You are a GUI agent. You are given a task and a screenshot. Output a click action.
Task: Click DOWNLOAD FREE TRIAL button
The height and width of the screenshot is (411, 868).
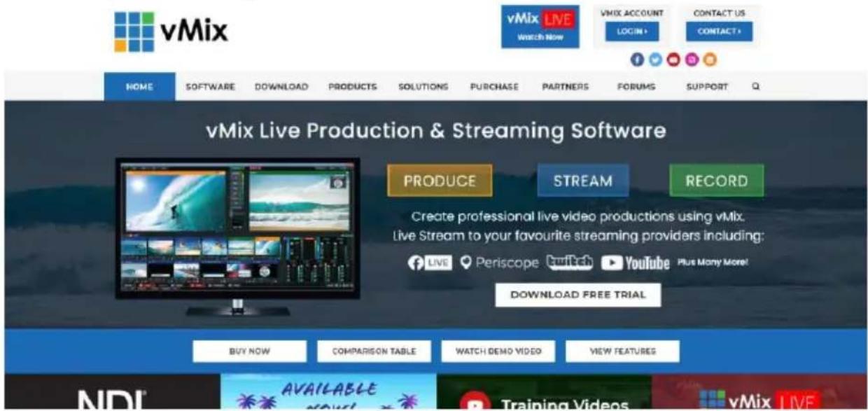tap(577, 295)
